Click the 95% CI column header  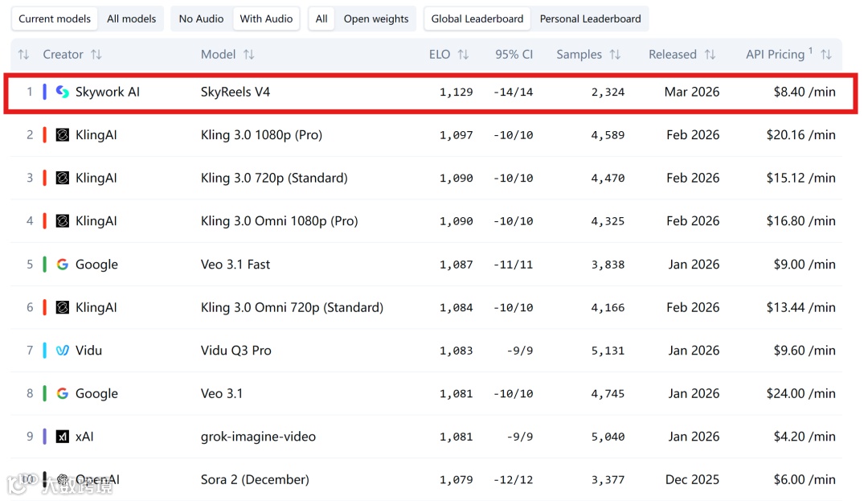click(x=514, y=54)
